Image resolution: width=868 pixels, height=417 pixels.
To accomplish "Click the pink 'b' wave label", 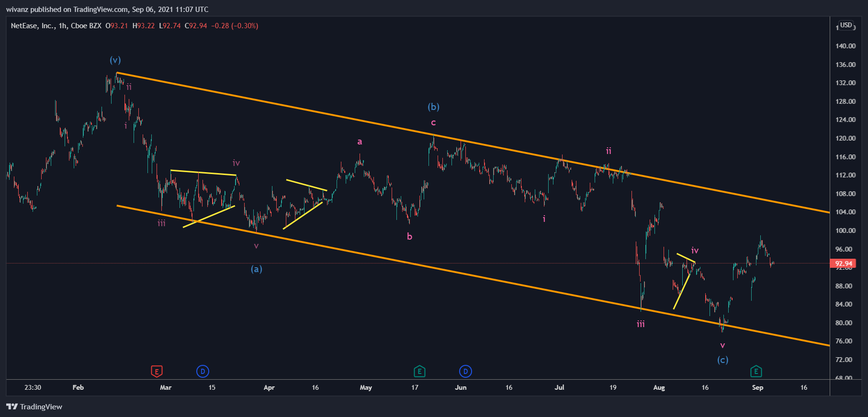I will pyautogui.click(x=409, y=236).
